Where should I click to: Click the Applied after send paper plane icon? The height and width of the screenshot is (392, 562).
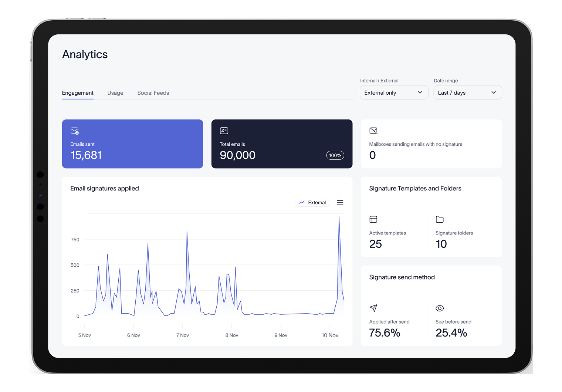[373, 308]
